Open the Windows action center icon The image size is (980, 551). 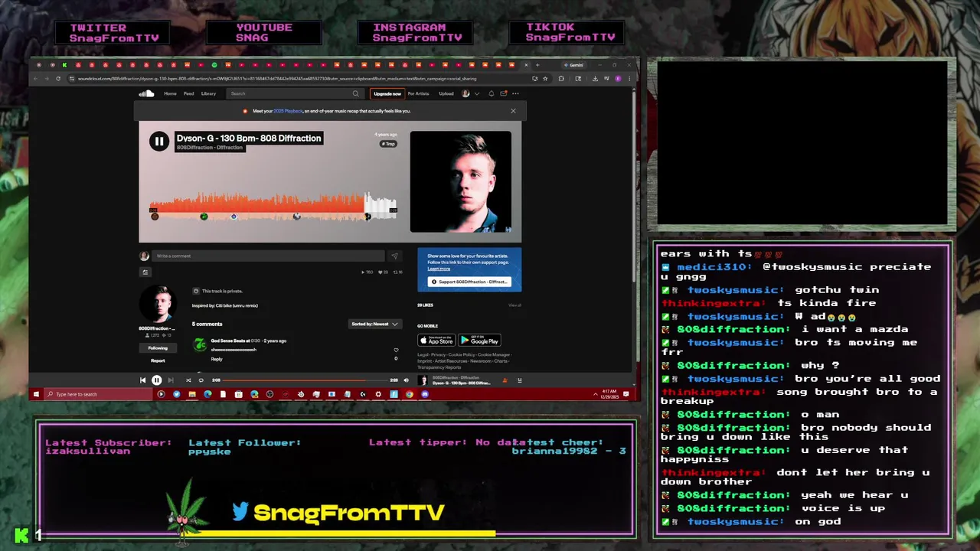click(x=626, y=394)
